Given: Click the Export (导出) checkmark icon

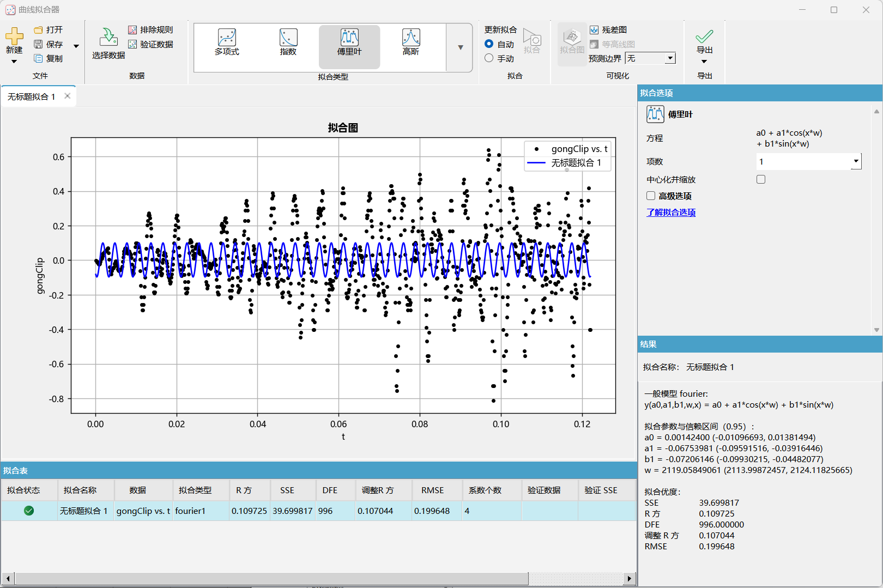Looking at the screenshot, I should point(704,37).
